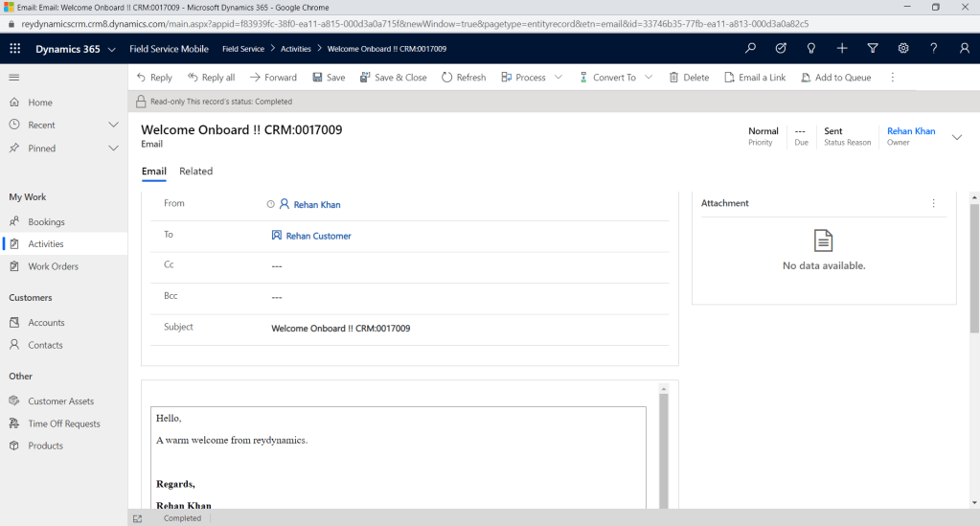Open the Process dropdown arrow
Image resolution: width=980 pixels, height=526 pixels.
[558, 78]
